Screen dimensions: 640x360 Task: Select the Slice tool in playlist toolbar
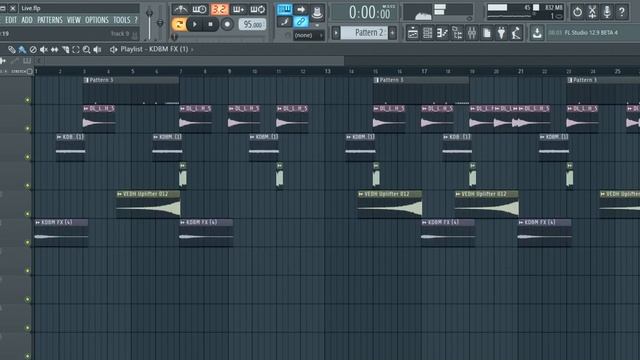[x=65, y=49]
